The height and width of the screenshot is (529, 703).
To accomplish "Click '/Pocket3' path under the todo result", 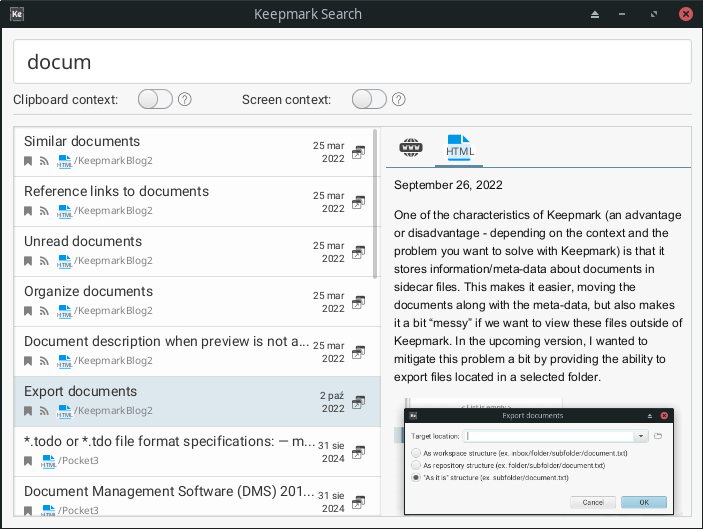I will pos(78,460).
